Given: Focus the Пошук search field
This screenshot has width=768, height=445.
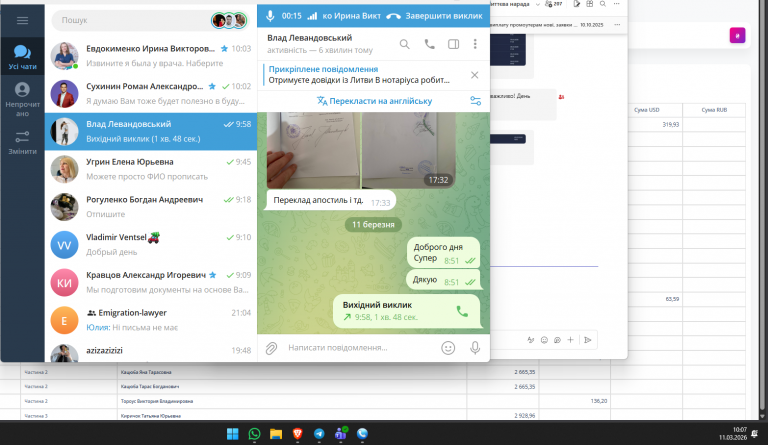Looking at the screenshot, I should [x=132, y=20].
